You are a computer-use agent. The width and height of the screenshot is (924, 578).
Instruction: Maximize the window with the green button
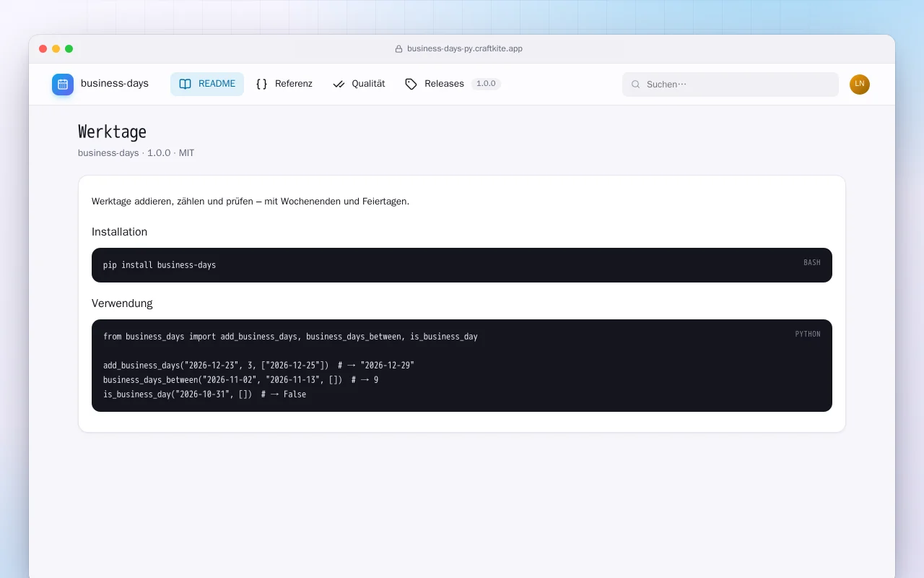coord(69,49)
